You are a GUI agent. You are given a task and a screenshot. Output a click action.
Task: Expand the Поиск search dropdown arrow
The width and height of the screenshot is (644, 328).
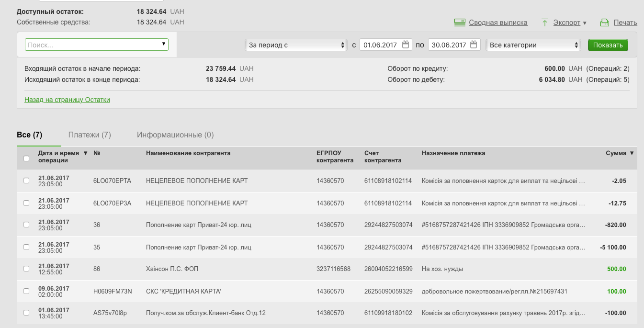[164, 45]
